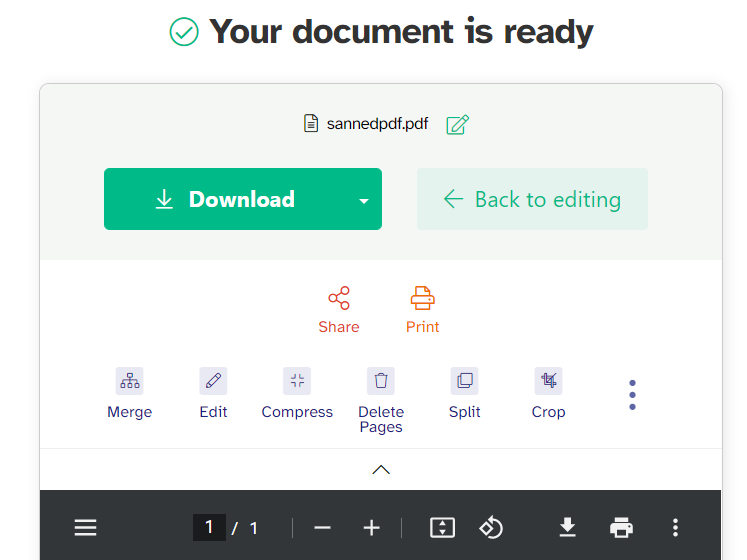This screenshot has width=747, height=560.
Task: Show more tools via three purple dots
Action: coord(632,395)
